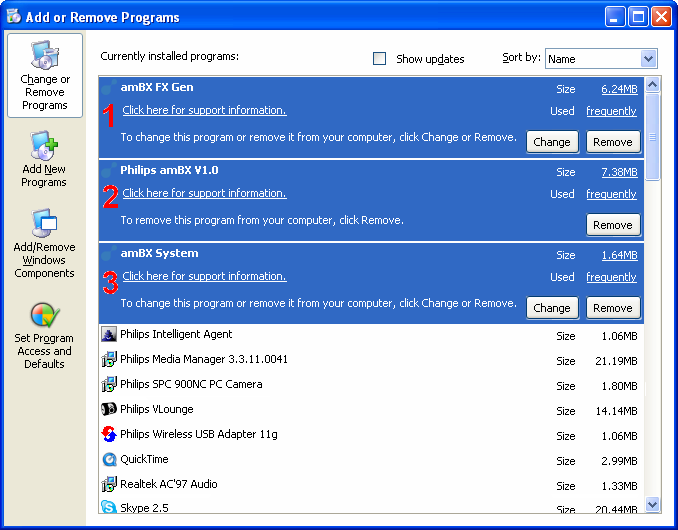
Task: Click the 1.33MB size value
Action: coord(619,486)
